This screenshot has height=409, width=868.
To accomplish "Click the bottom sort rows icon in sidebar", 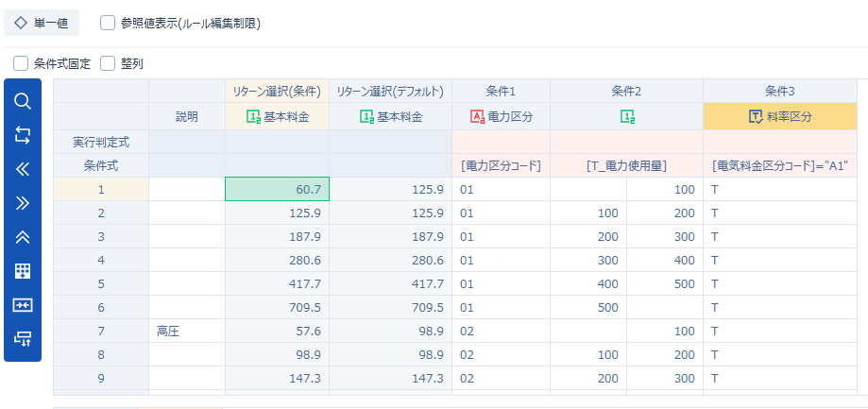I will click(x=23, y=338).
